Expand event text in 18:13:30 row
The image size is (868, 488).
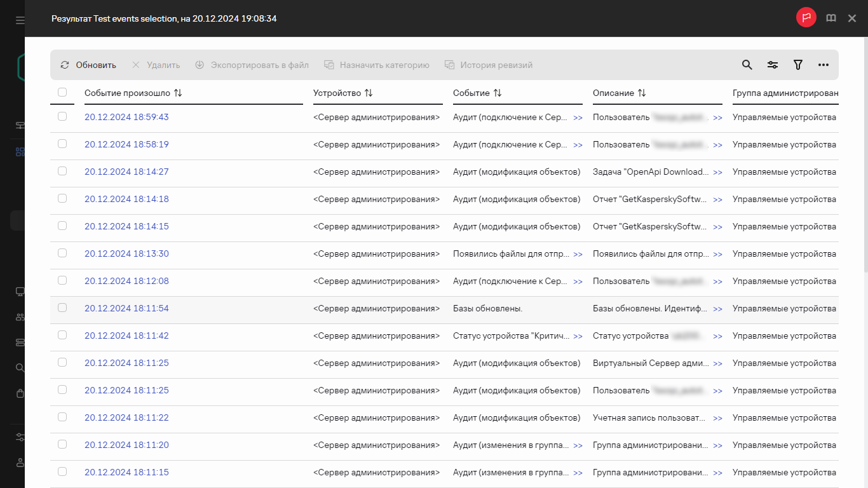point(578,254)
